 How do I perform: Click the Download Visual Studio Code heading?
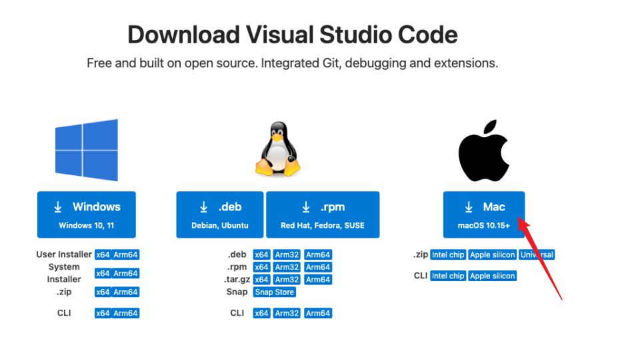point(293,35)
